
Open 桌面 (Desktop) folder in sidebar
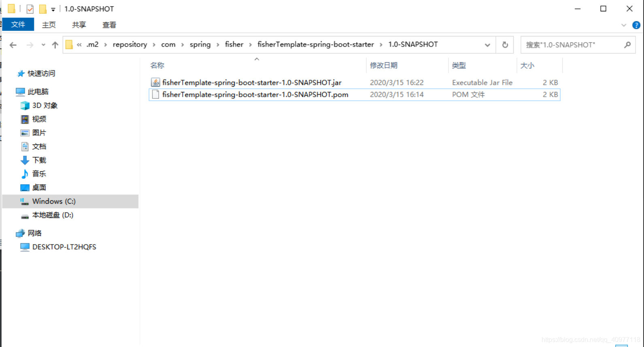click(39, 187)
